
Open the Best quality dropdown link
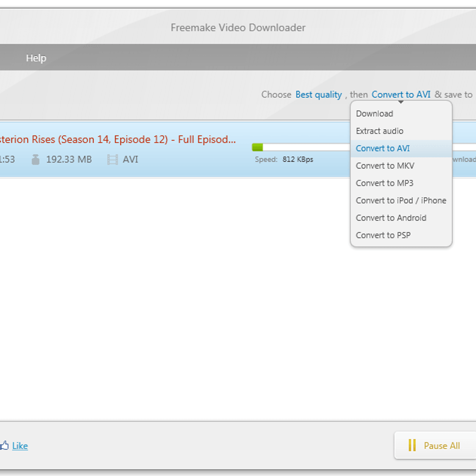click(318, 95)
